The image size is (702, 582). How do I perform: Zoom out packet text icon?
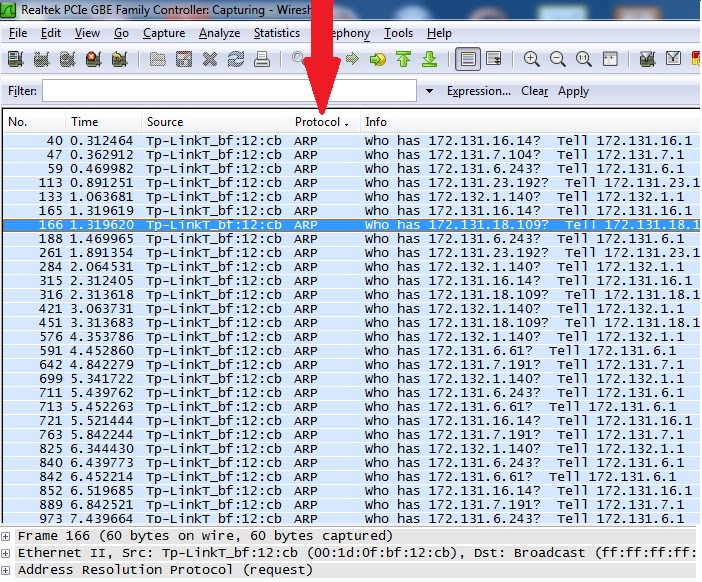coord(557,59)
